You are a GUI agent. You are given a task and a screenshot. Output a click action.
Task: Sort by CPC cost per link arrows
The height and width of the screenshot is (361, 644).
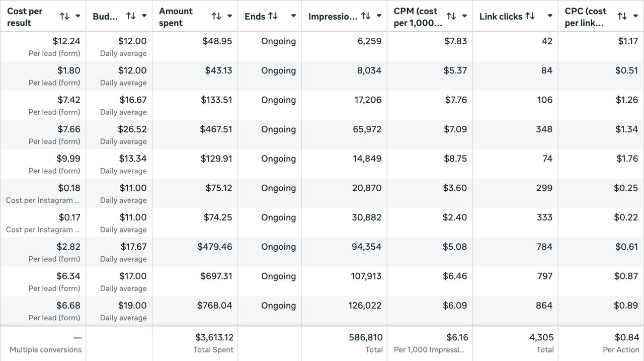[x=622, y=16]
